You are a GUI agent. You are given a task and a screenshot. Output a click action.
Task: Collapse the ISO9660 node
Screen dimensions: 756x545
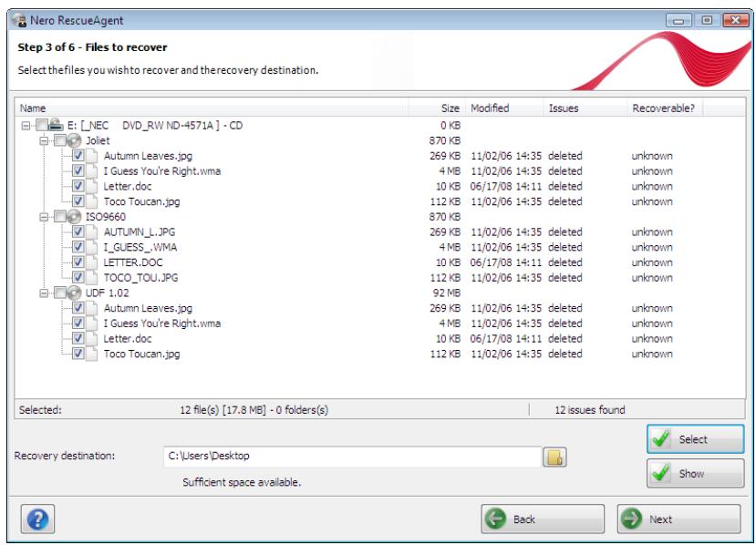coord(44,217)
